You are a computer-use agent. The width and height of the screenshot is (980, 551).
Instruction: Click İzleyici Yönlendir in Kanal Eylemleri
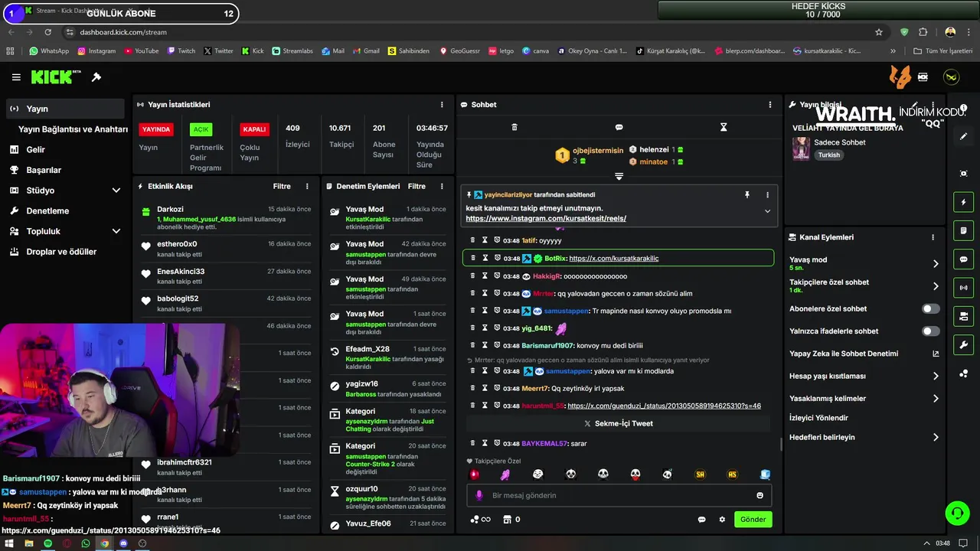818,418
